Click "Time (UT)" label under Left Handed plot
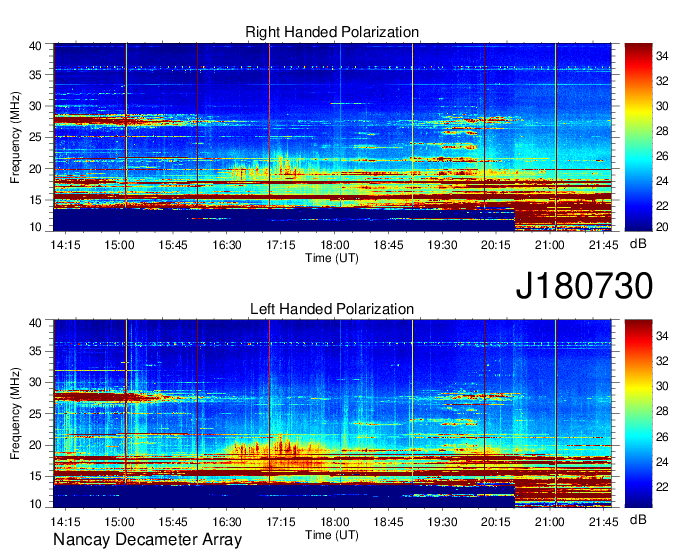Viewport: 680px width, 552px height. click(x=332, y=535)
